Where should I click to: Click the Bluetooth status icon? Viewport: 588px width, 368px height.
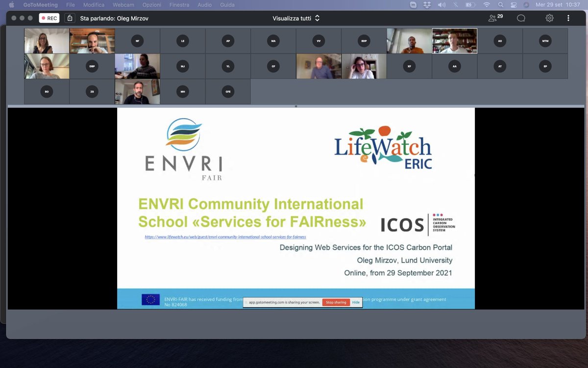[x=455, y=5]
